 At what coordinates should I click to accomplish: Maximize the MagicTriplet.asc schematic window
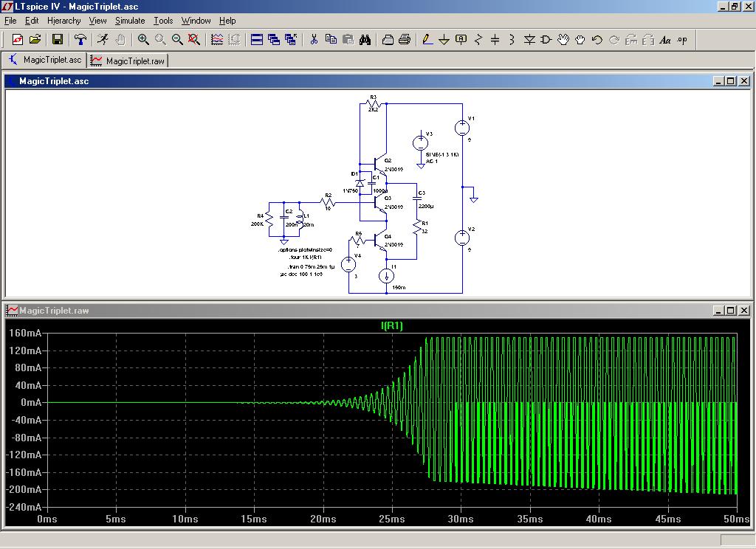731,81
